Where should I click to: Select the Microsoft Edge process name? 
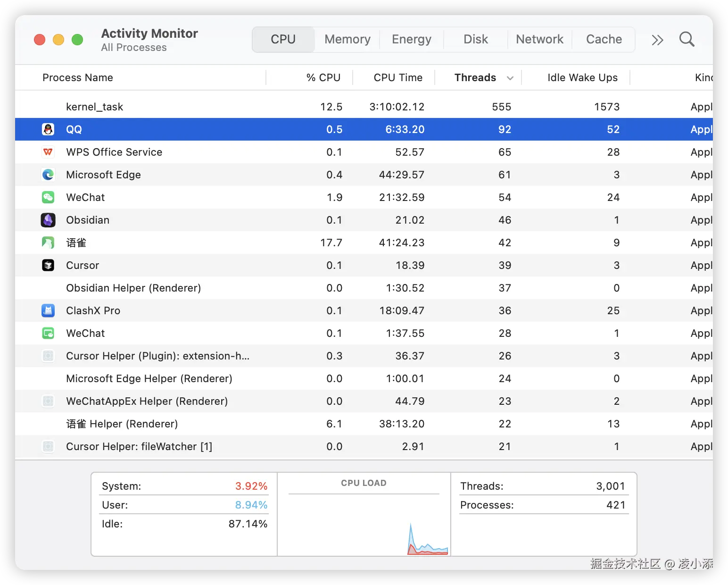tap(103, 175)
